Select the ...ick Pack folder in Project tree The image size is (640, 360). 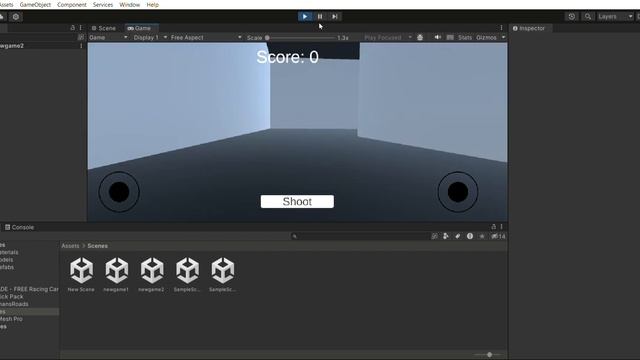click(x=11, y=297)
